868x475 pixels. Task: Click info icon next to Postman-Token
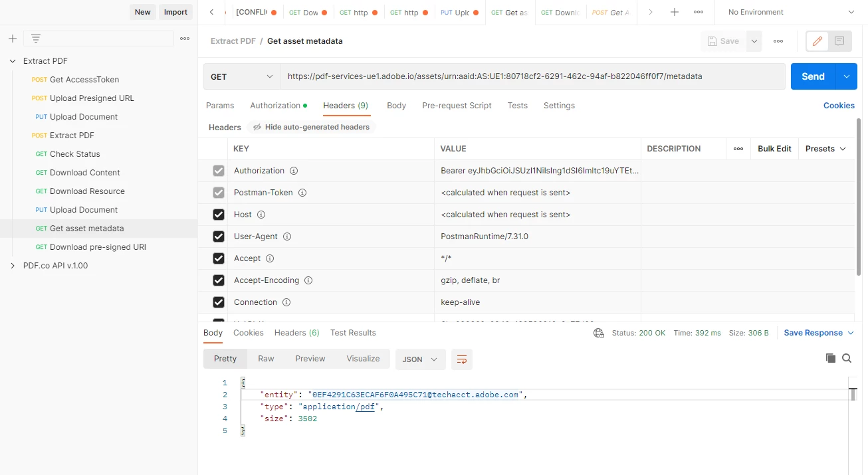(302, 193)
